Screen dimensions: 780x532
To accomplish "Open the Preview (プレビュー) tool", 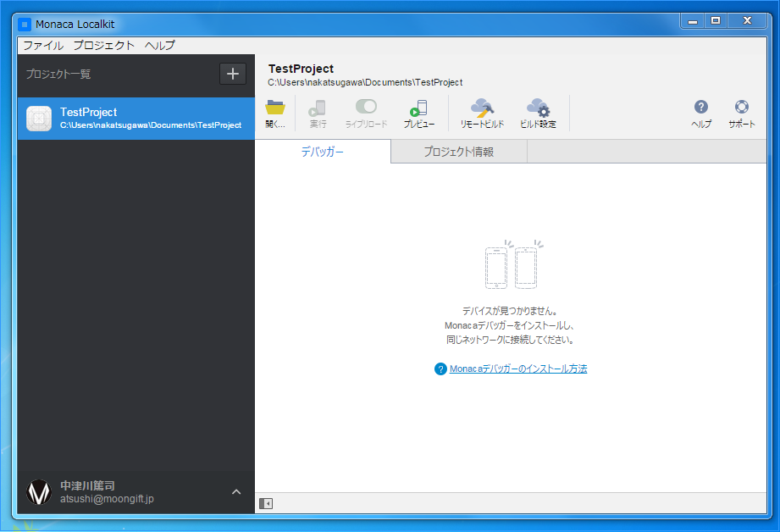I will [418, 109].
